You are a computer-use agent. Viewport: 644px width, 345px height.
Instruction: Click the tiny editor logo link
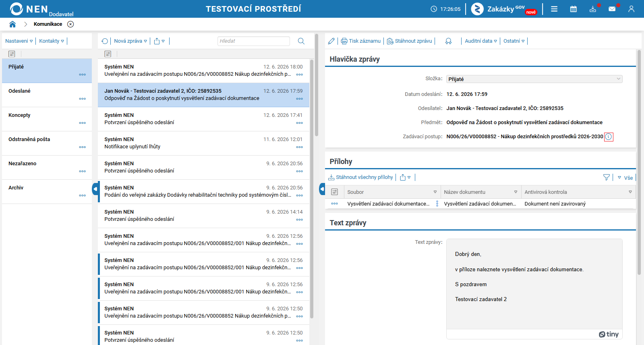(609, 334)
